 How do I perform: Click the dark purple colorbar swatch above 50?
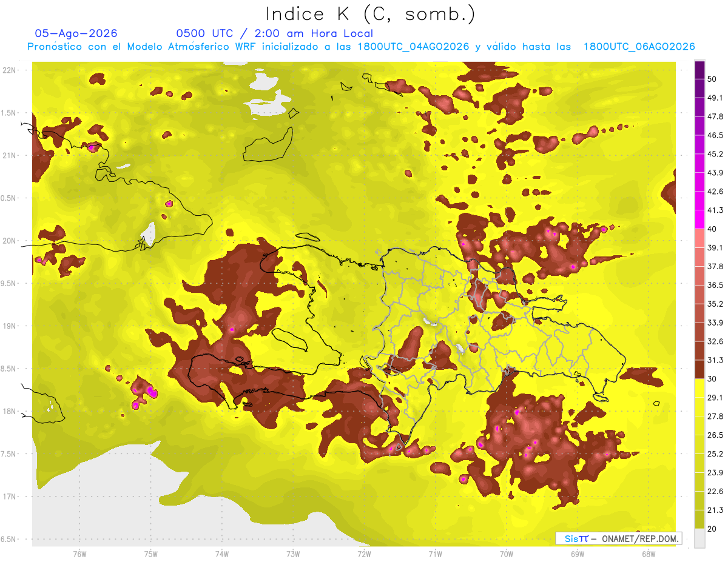tap(699, 70)
